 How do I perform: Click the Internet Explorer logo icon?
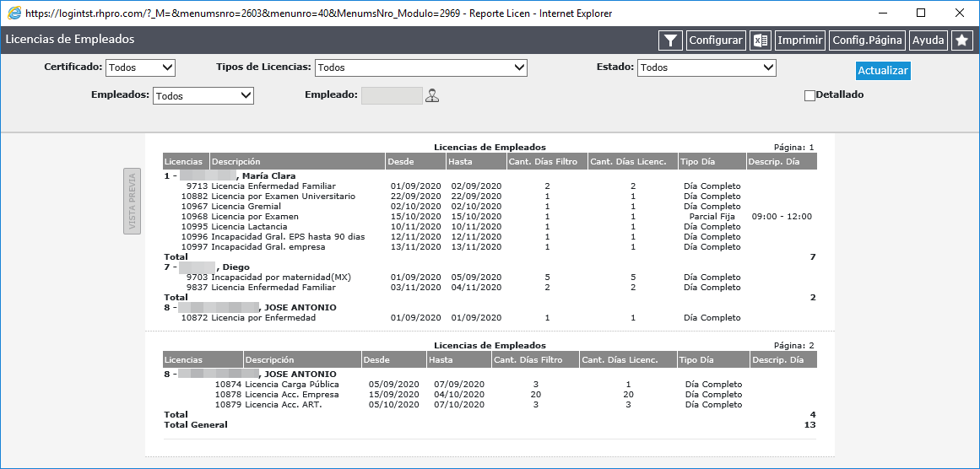[x=14, y=13]
